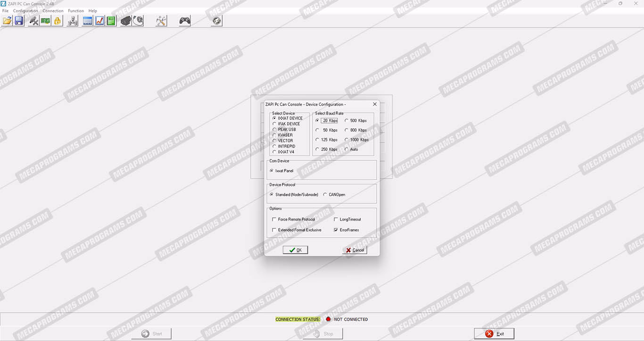Tick the LongTimeout checkbox

pos(336,219)
